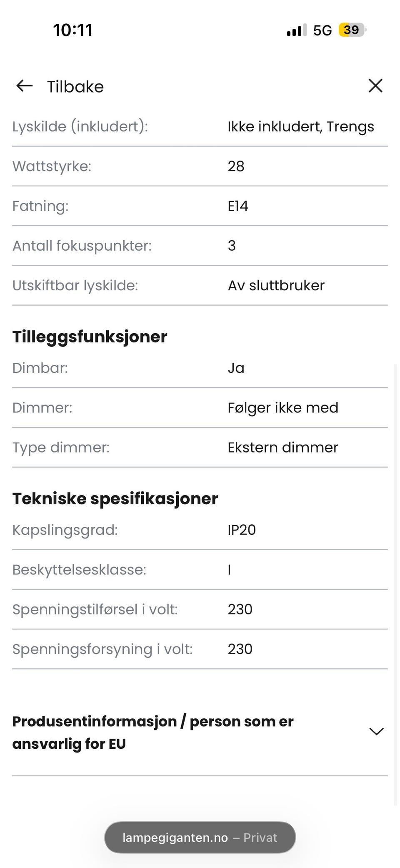This screenshot has height=868, width=400.
Task: Tap the 5G network indicator
Action: pyautogui.click(x=322, y=30)
